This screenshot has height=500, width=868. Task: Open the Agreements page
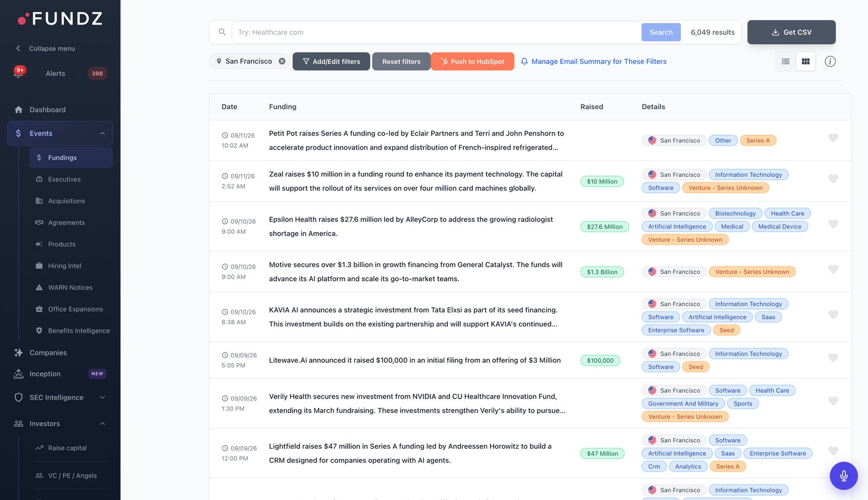(x=70, y=223)
